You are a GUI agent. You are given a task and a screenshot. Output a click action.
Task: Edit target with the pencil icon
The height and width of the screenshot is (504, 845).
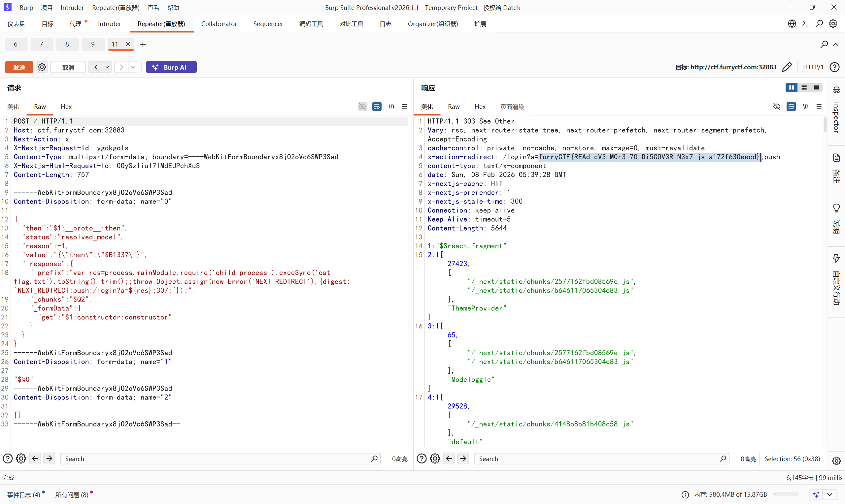pos(787,67)
